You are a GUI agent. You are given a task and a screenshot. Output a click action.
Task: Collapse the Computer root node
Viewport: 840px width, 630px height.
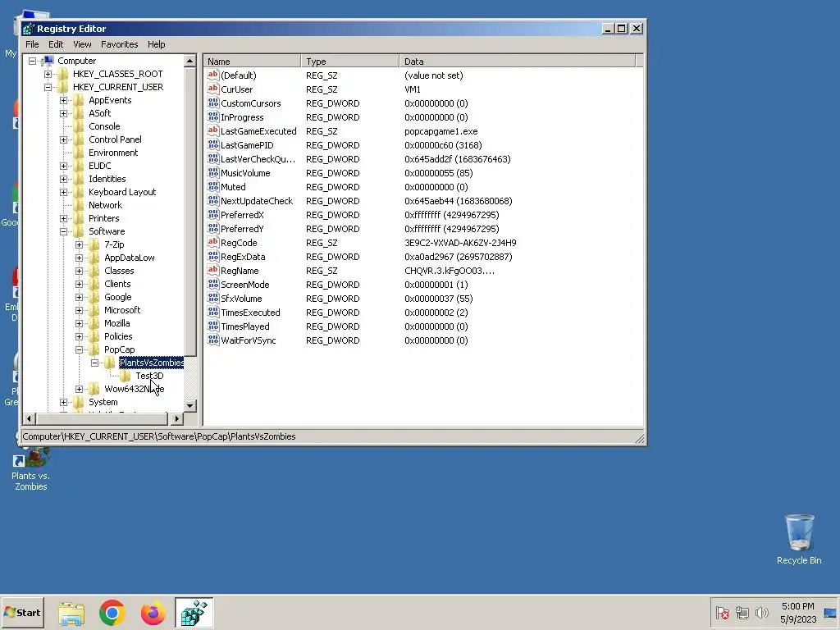[x=32, y=61]
